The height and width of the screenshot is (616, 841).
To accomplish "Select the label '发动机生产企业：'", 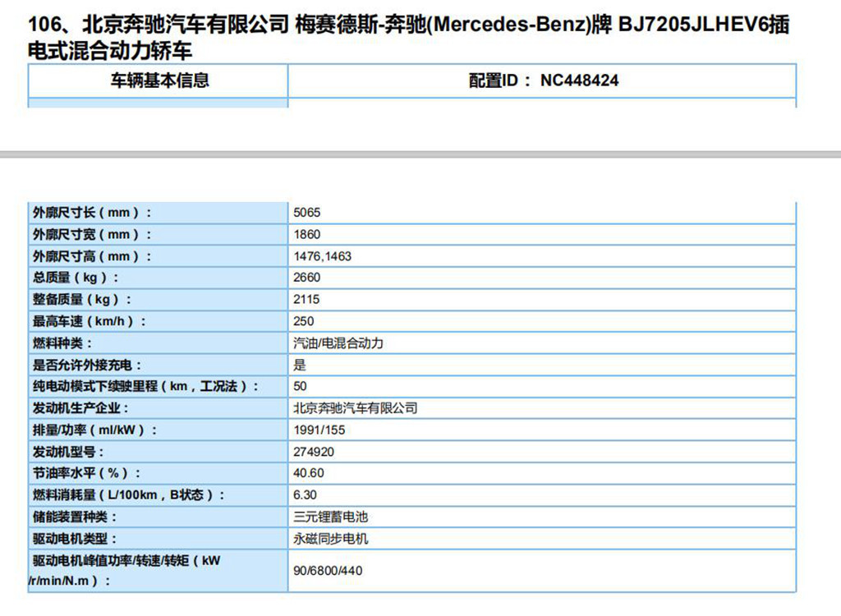I will (81, 408).
